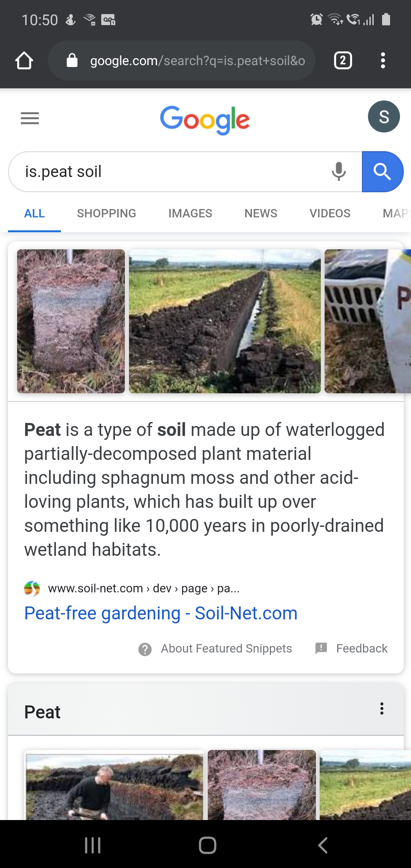Open the News results tab
The image size is (411, 868).
261,213
